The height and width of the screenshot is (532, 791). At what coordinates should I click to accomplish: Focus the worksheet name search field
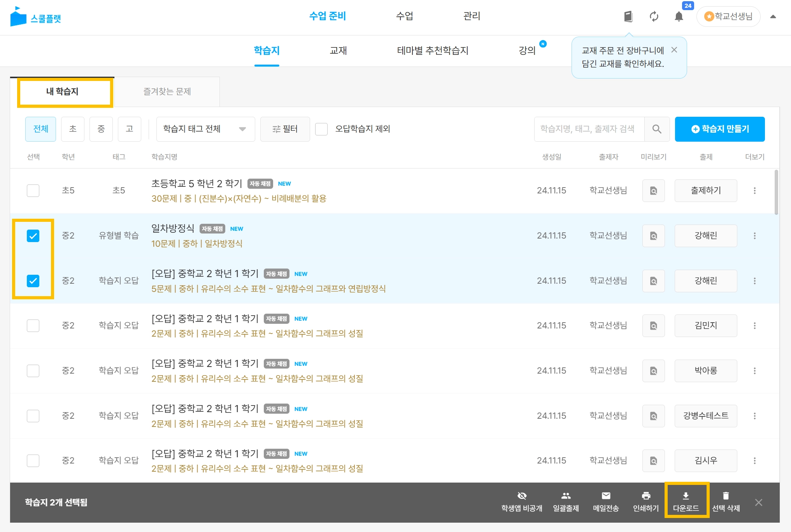click(x=589, y=129)
